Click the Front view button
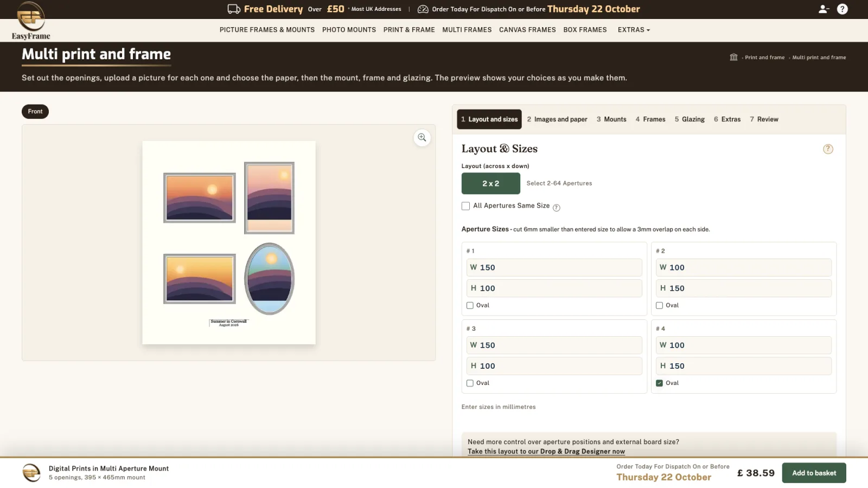 [35, 112]
